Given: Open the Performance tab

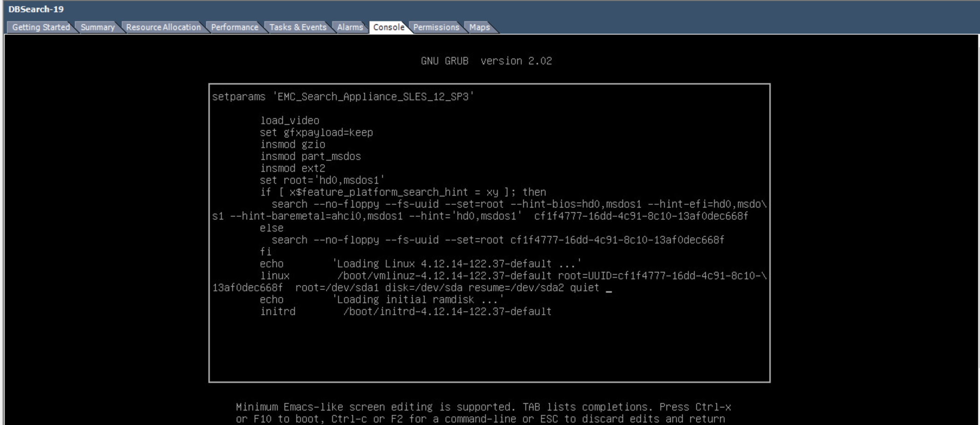Looking at the screenshot, I should tap(235, 27).
